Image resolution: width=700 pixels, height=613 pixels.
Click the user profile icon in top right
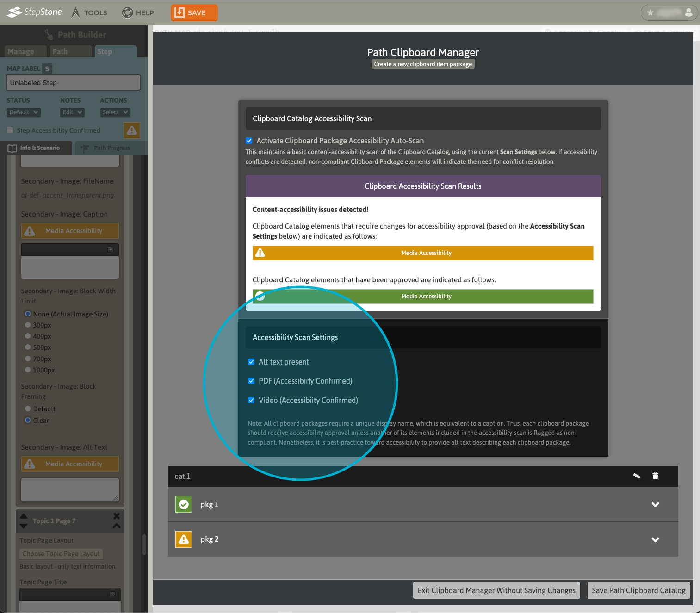688,12
